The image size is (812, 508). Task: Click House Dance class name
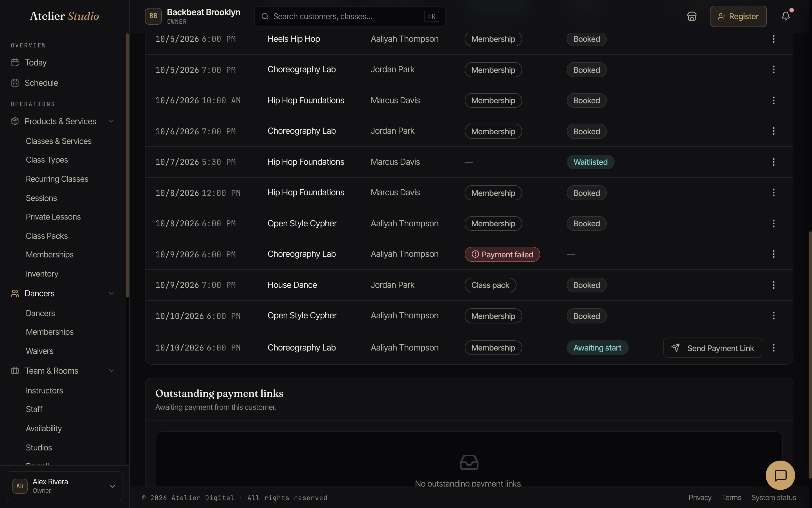click(292, 285)
